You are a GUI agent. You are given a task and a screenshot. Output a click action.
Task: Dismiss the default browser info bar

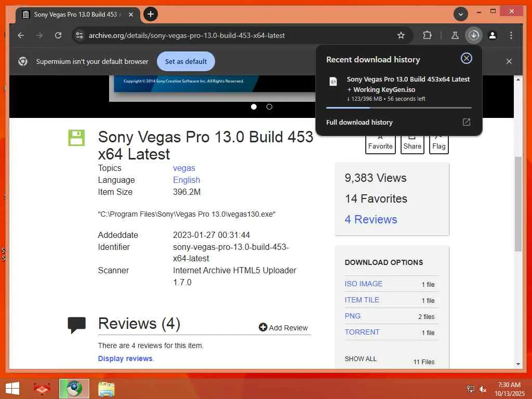coord(509,61)
